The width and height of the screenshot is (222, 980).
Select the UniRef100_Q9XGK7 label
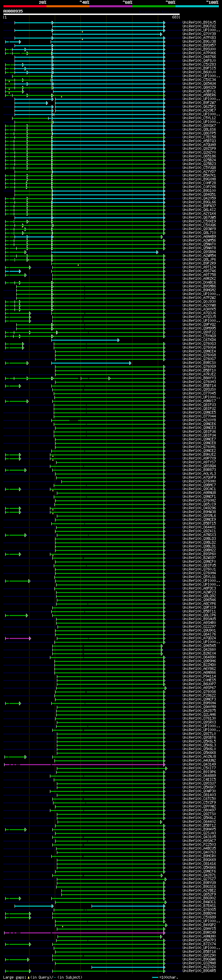199,125
